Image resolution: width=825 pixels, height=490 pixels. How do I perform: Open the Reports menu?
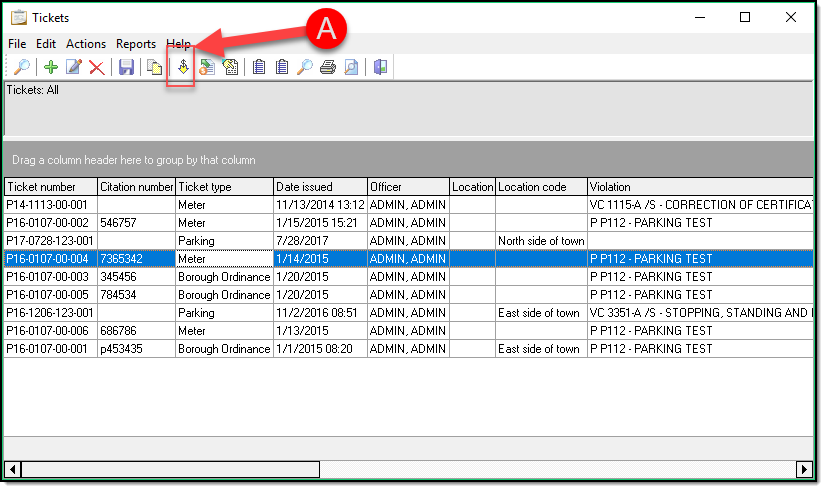click(x=136, y=44)
